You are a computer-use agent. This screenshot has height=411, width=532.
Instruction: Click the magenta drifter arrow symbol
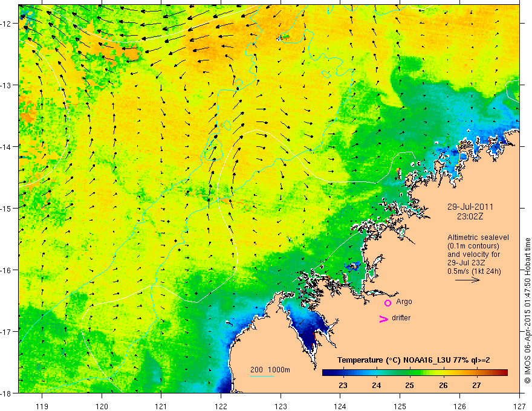pos(384,319)
